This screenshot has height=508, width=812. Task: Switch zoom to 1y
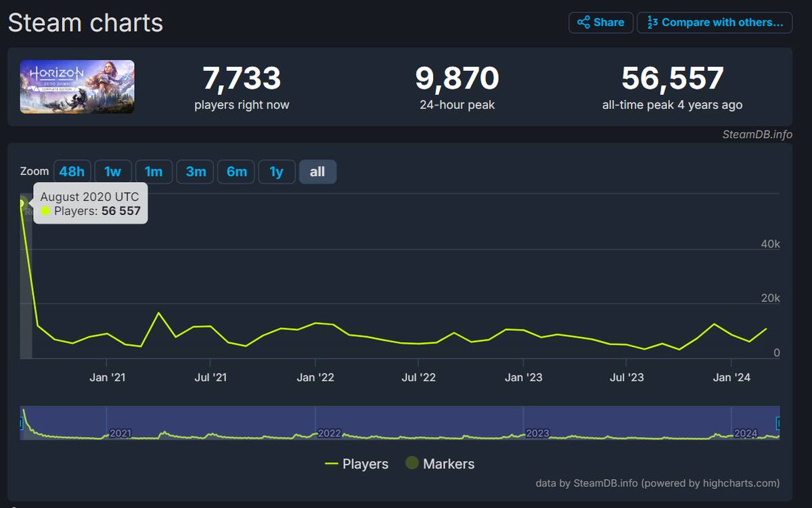[277, 172]
